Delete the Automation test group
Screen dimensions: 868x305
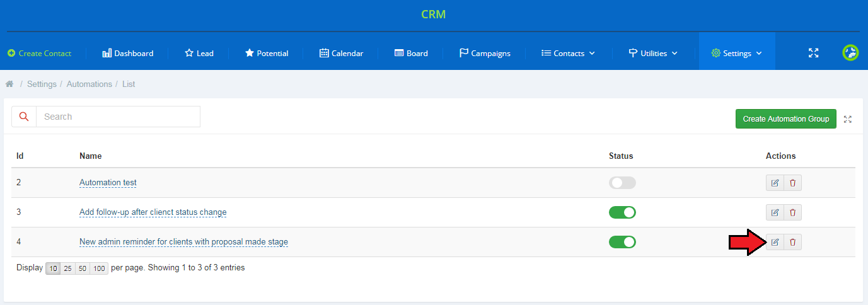[x=792, y=183]
